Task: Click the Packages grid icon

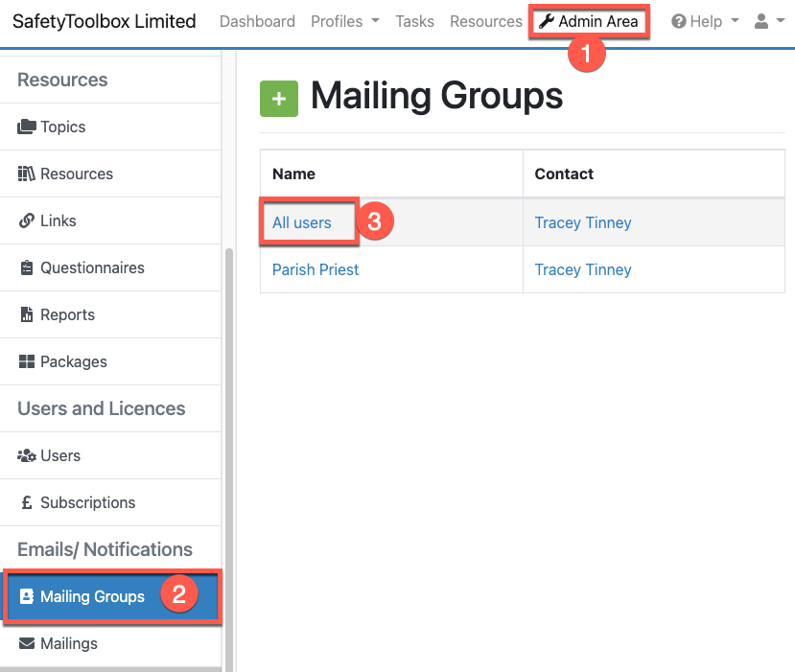Action: (x=27, y=361)
